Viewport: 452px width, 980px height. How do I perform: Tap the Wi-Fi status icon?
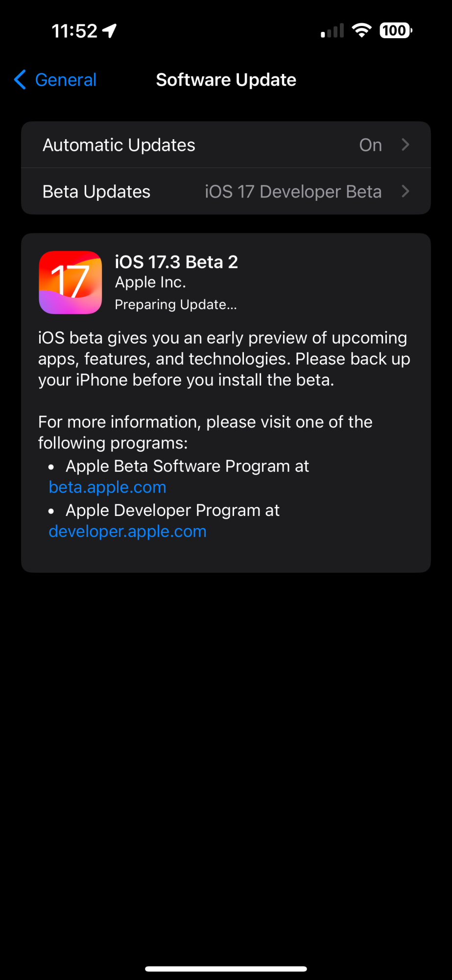click(x=362, y=30)
